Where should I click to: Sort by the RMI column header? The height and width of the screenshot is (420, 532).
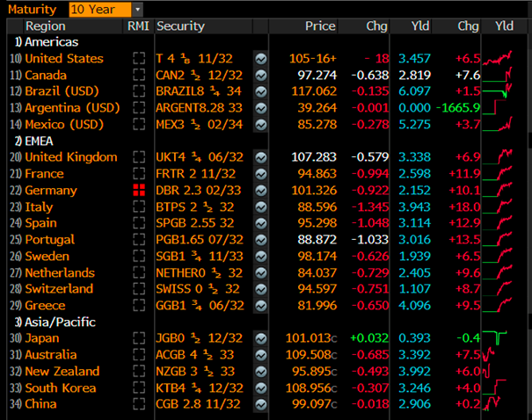tap(138, 26)
